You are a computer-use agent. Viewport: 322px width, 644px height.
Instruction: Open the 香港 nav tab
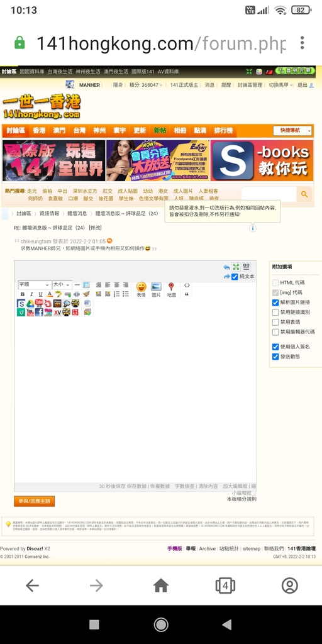click(x=40, y=131)
